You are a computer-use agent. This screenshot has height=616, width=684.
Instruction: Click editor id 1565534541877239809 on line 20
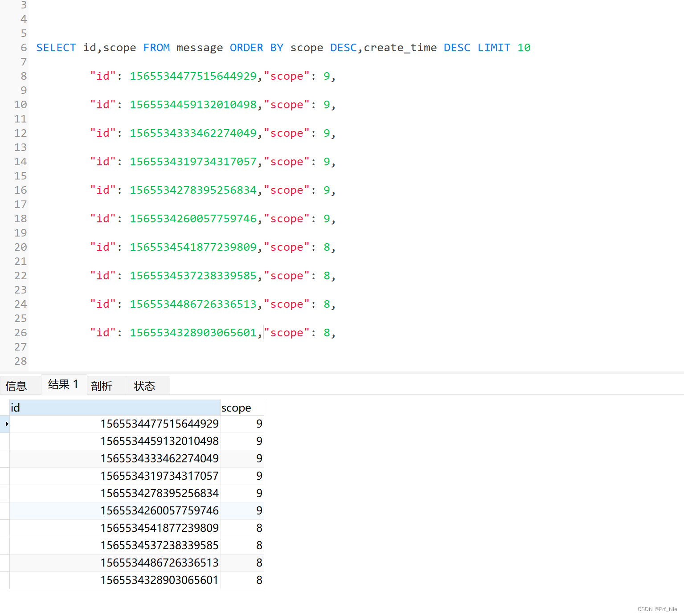tap(193, 247)
